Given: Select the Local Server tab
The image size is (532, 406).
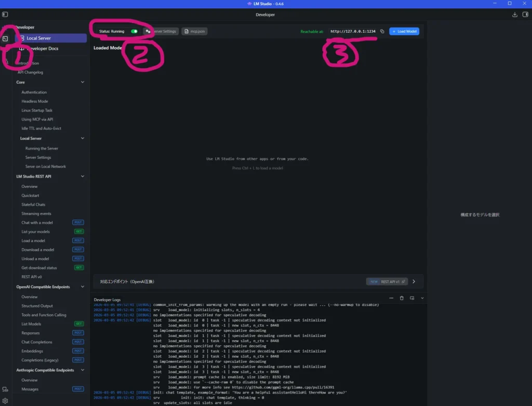Looking at the screenshot, I should [x=50, y=38].
